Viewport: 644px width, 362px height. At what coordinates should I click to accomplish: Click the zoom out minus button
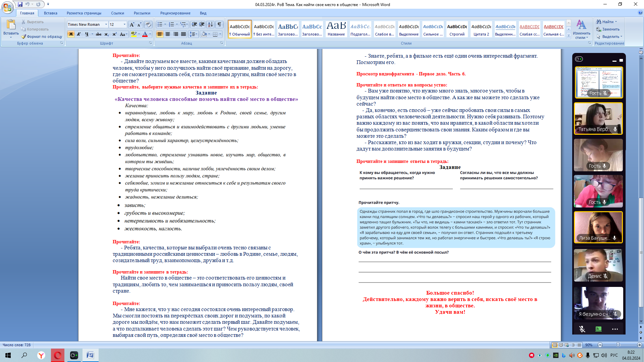pyautogui.click(x=600, y=345)
